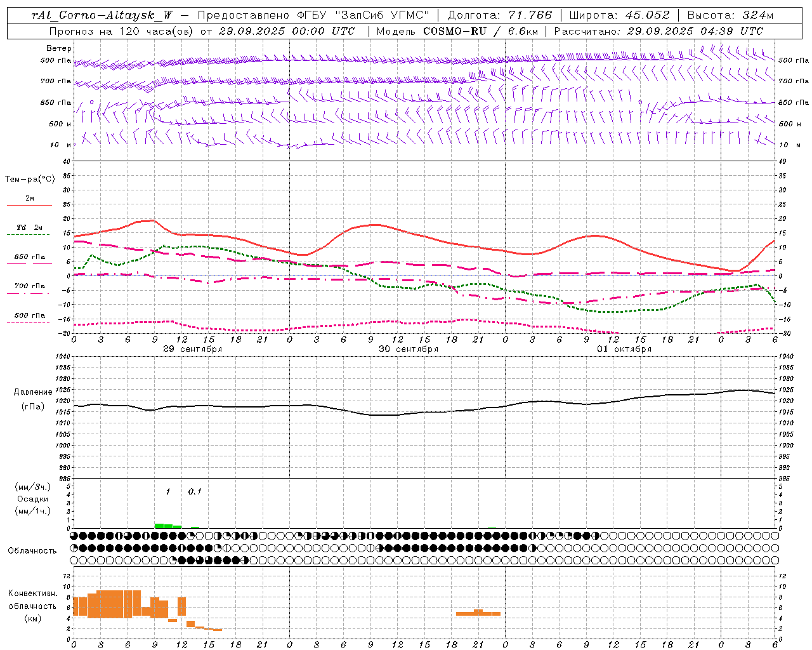Click the Облачность label
The image size is (812, 650).
point(32,550)
